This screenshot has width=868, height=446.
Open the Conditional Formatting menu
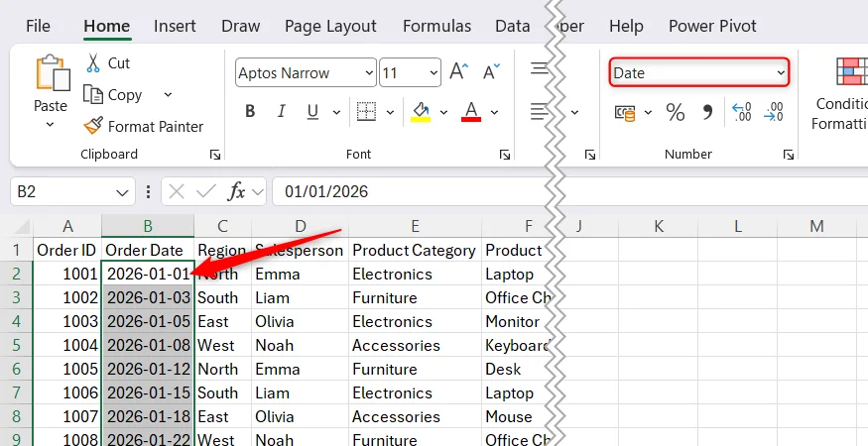click(x=840, y=94)
